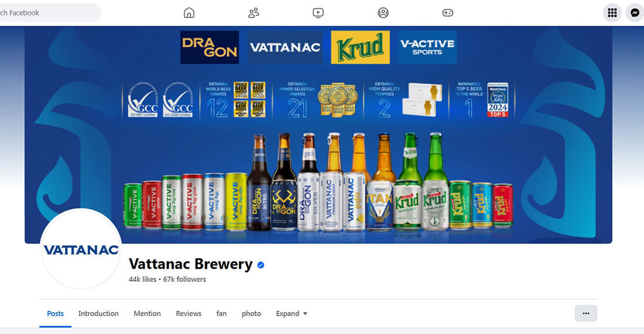644x334 pixels.
Task: Go to Facebook Home icon
Action: 189,13
